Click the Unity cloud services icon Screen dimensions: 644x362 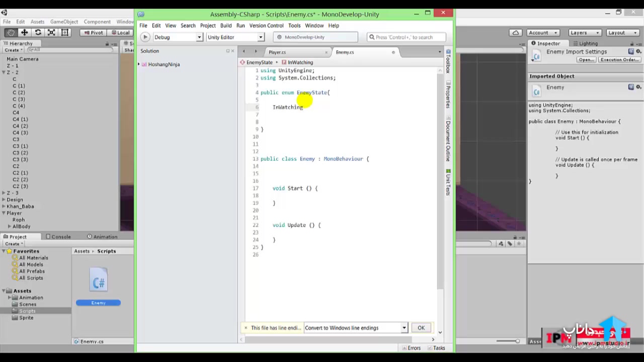coord(516,33)
